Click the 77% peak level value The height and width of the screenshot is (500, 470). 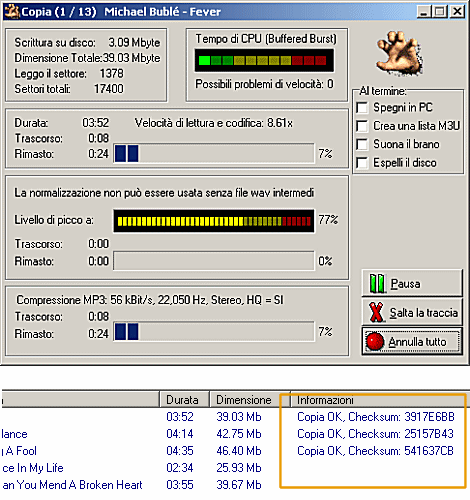click(x=328, y=220)
